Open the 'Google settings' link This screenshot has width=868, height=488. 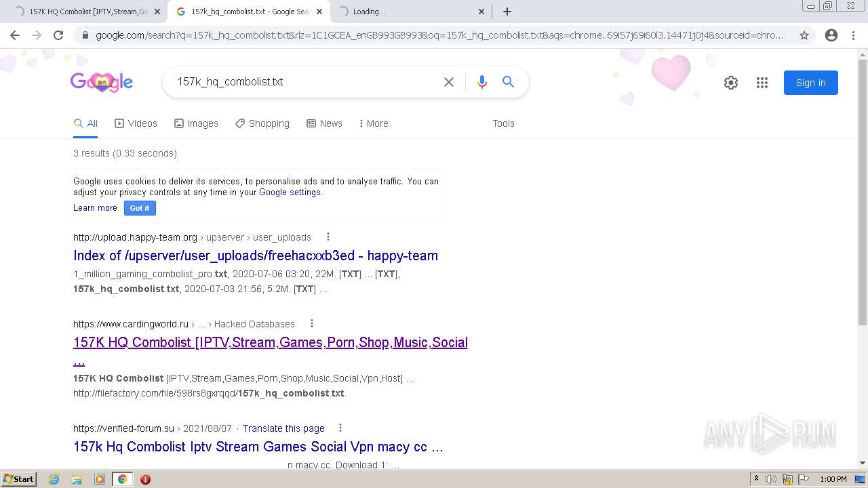[x=290, y=192]
